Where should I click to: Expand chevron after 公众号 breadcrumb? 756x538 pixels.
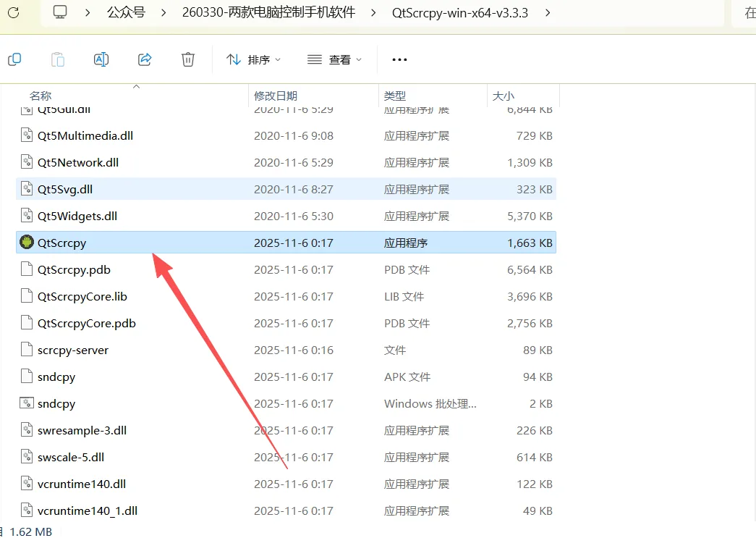click(163, 12)
